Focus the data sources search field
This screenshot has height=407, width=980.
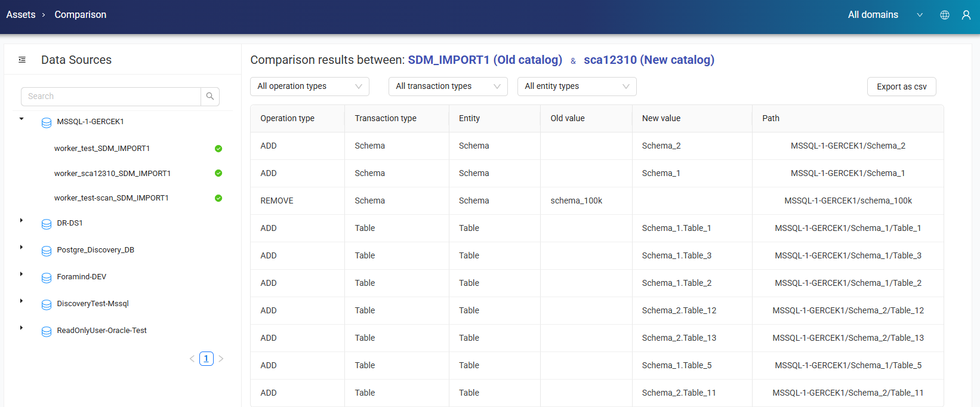(x=111, y=96)
